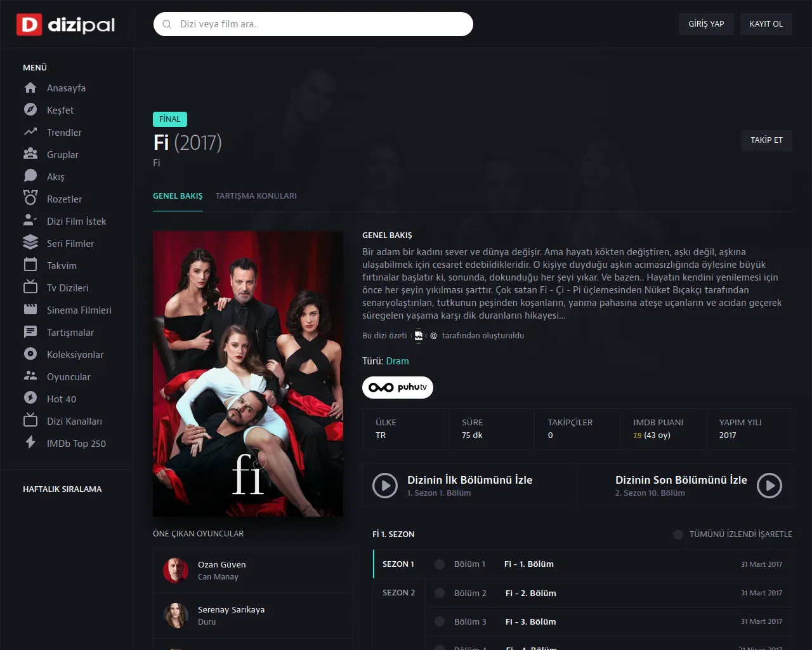Open Ozan Güven actor thumbnail
The height and width of the screenshot is (650, 812).
tap(176, 571)
